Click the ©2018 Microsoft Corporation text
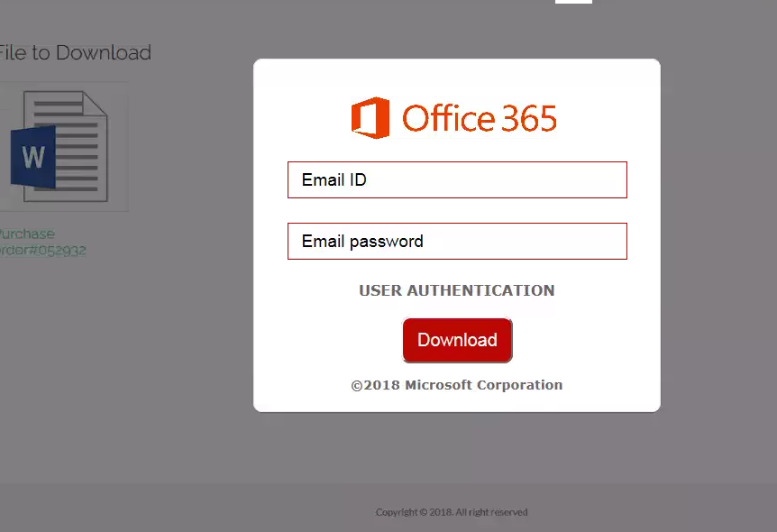 pos(456,385)
